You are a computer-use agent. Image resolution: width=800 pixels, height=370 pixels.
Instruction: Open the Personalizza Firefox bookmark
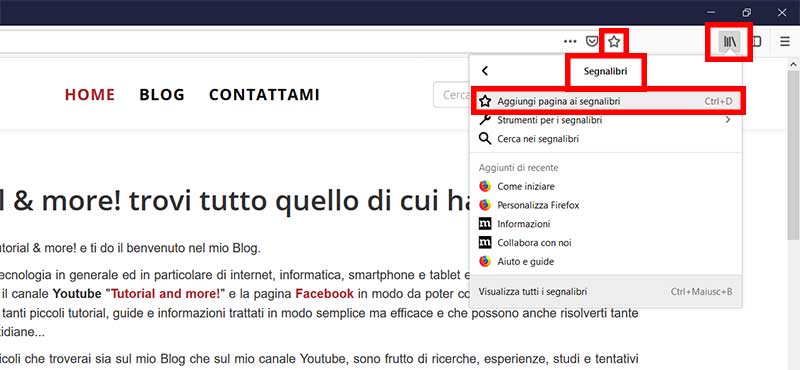tap(606, 205)
